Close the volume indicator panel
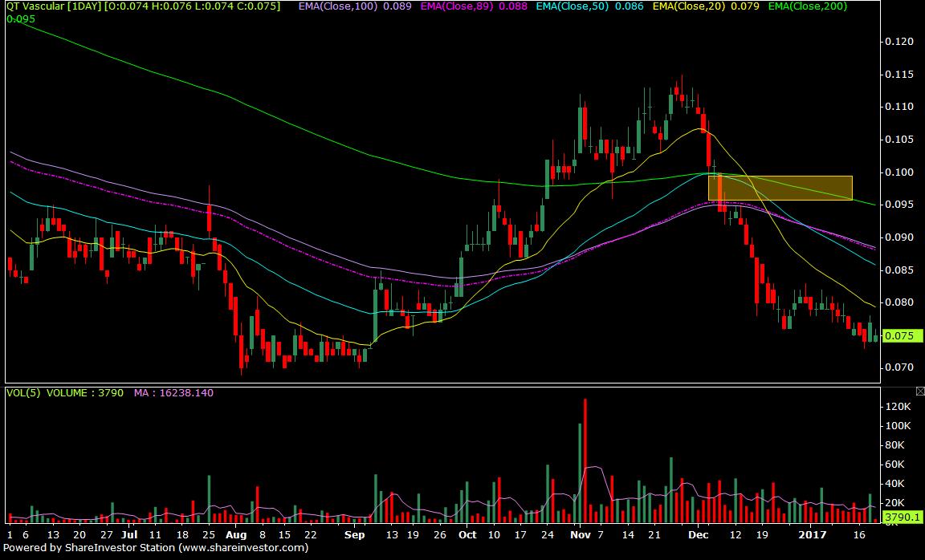 pyautogui.click(x=919, y=392)
